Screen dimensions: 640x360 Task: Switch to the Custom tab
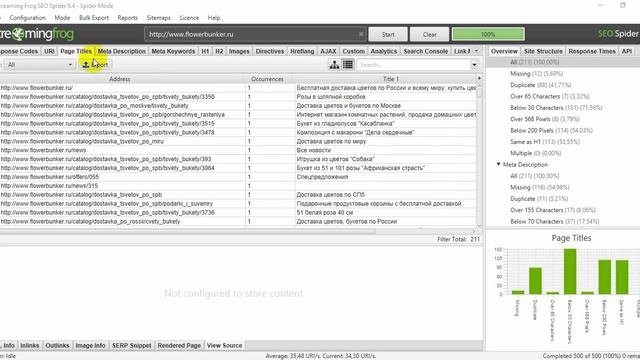tap(353, 51)
